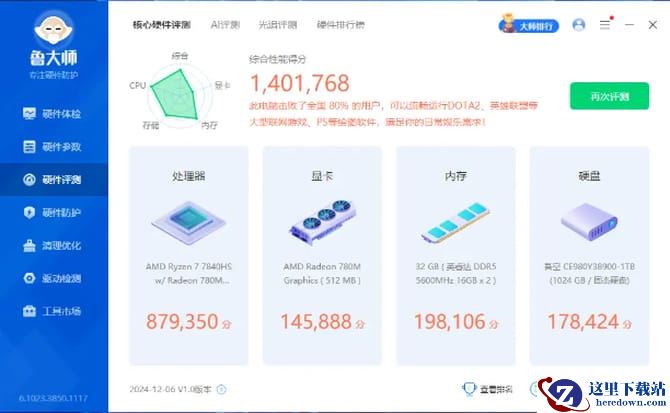
Task: Click the memory score 198,106
Action: point(450,322)
